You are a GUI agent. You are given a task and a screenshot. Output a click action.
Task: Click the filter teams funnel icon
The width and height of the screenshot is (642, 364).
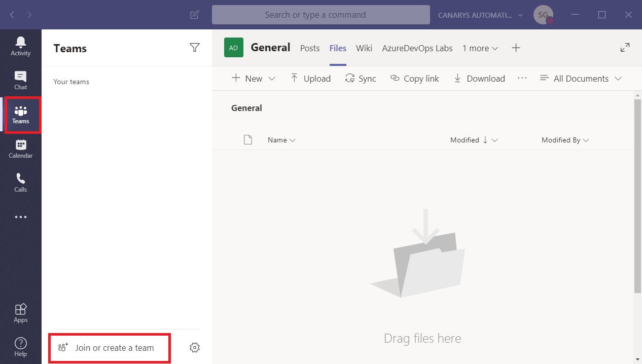[x=195, y=48]
